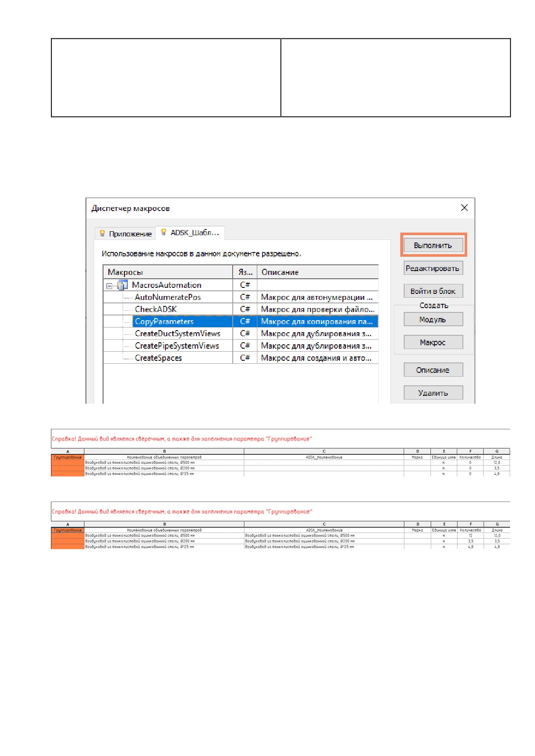Click description 'Макрос для проверки файло...'
The height and width of the screenshot is (756, 535).
318,309
